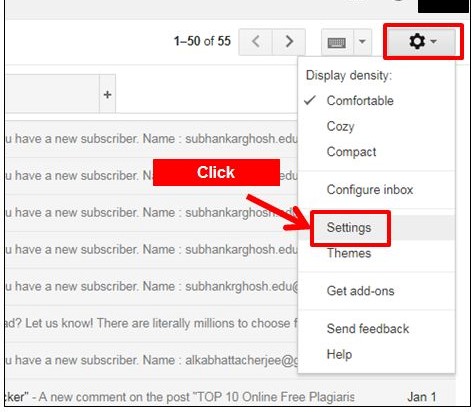
Task: Choose Themes in the gear menu
Action: (x=349, y=253)
